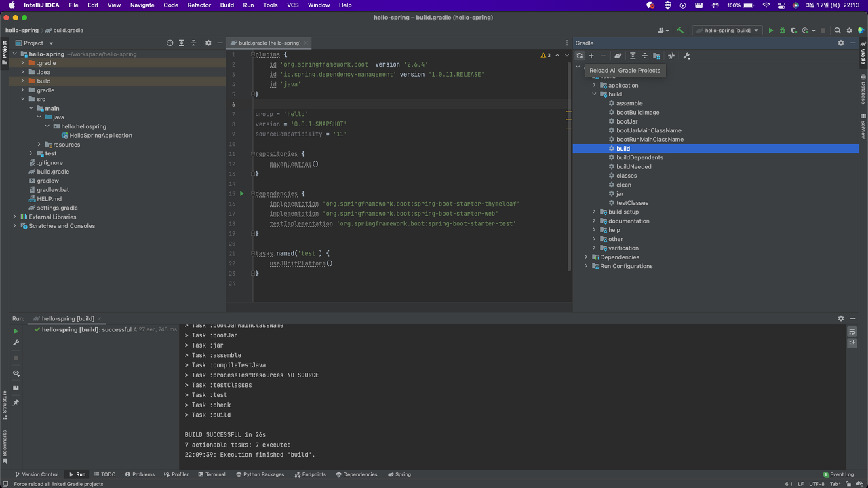The height and width of the screenshot is (488, 868).
Task: Open Search Everywhere magnifier icon
Action: click(837, 31)
